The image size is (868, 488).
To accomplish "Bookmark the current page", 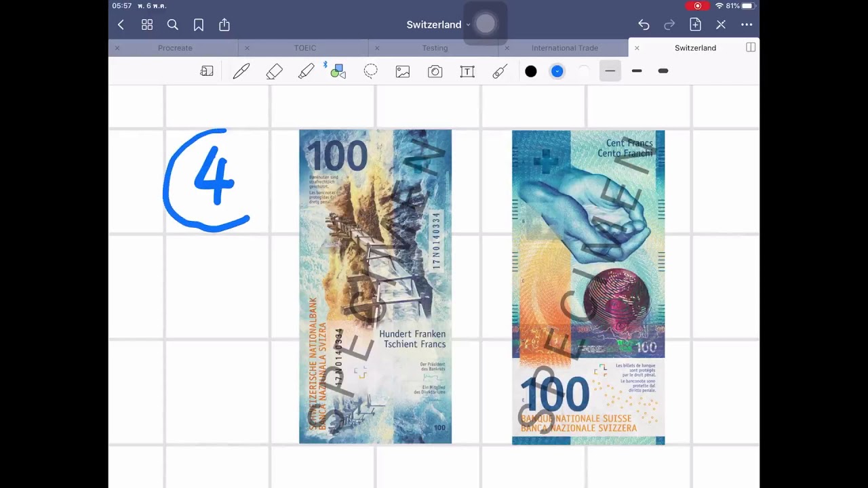I will coord(199,25).
